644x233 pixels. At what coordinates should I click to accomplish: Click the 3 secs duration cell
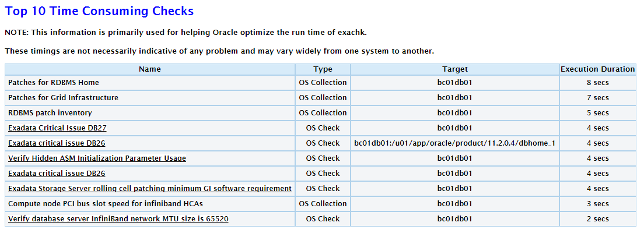click(x=597, y=204)
